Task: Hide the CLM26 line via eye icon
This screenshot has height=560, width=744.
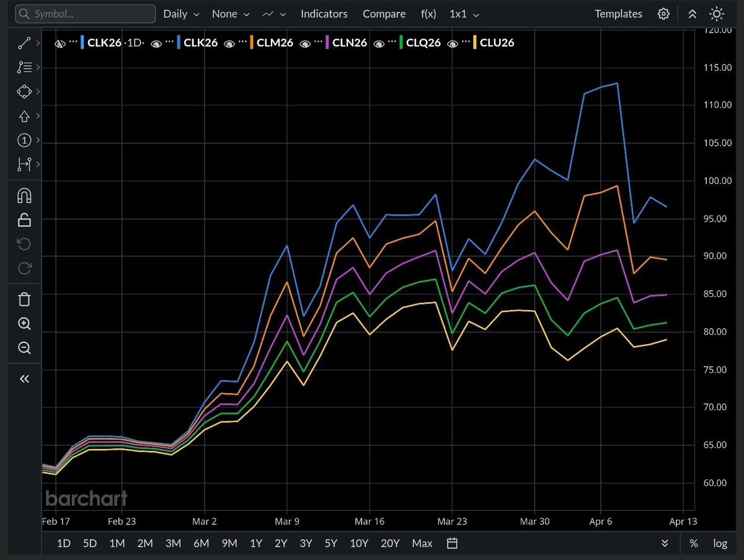Action: coord(230,43)
